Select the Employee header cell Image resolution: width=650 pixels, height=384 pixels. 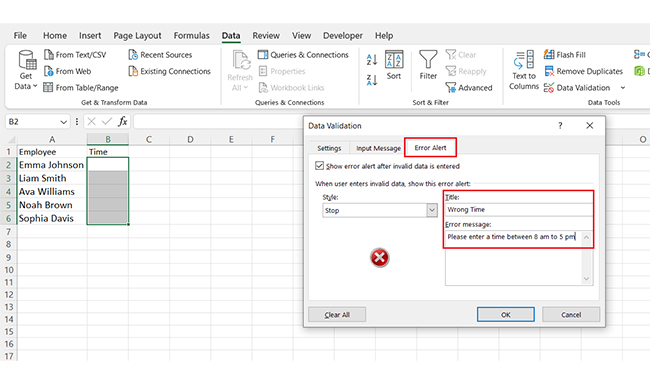click(52, 152)
